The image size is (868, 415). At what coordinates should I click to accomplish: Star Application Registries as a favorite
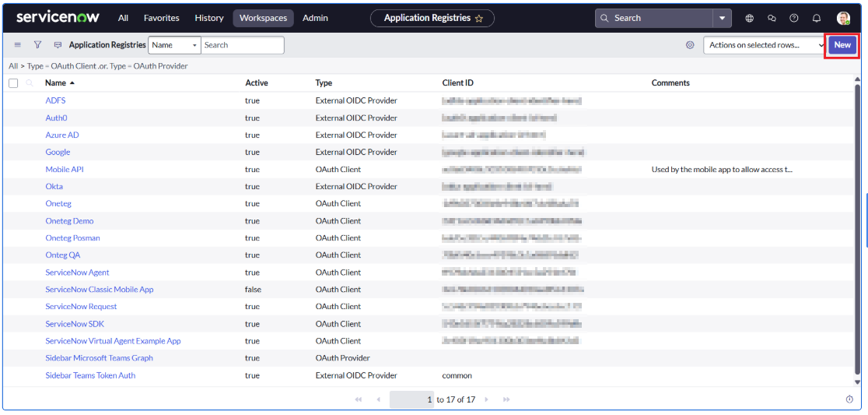(479, 18)
